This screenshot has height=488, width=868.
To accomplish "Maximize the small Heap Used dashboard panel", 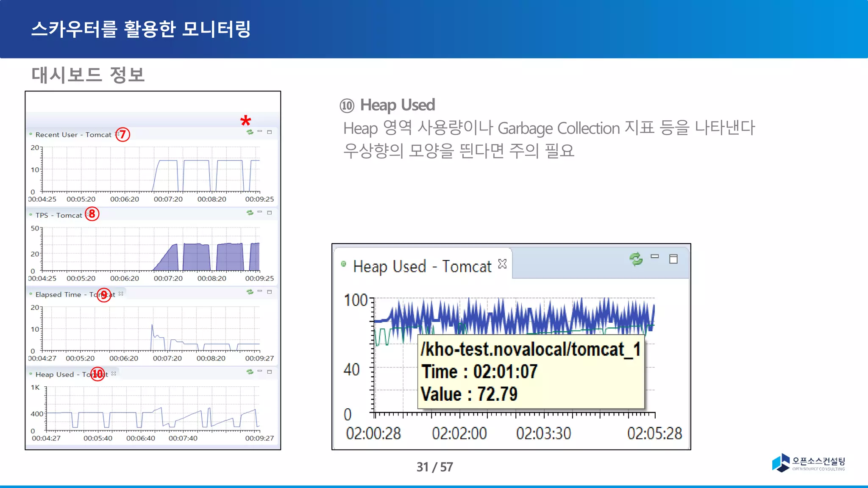I will pyautogui.click(x=270, y=372).
